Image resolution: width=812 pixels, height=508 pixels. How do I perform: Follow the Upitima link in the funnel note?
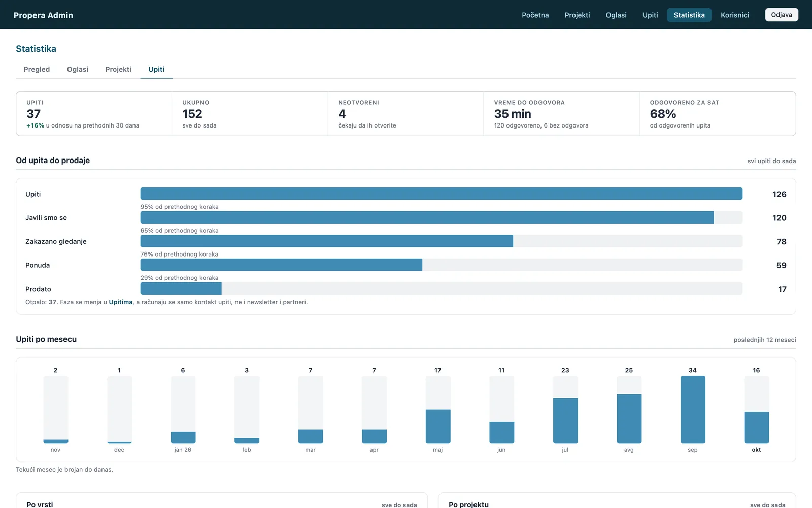121,302
